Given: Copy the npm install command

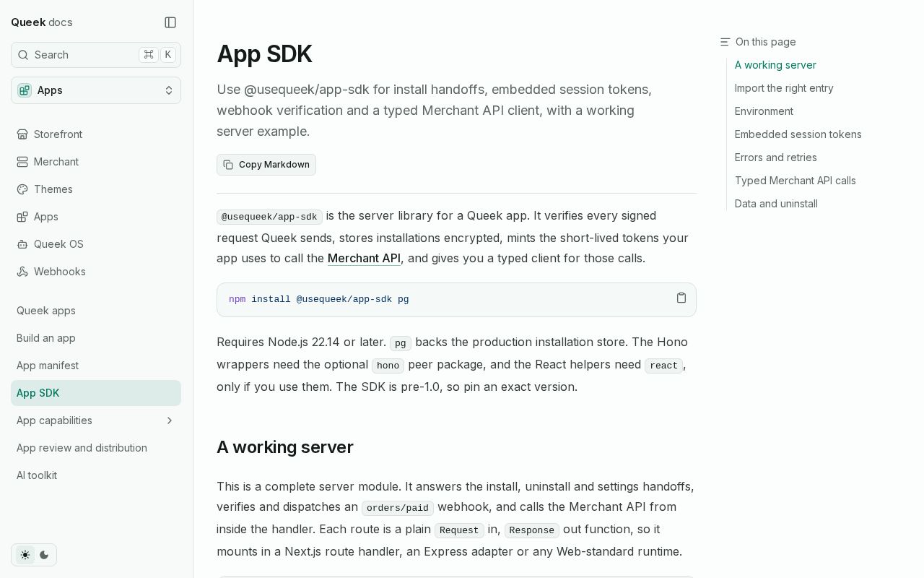Looking at the screenshot, I should [x=681, y=298].
